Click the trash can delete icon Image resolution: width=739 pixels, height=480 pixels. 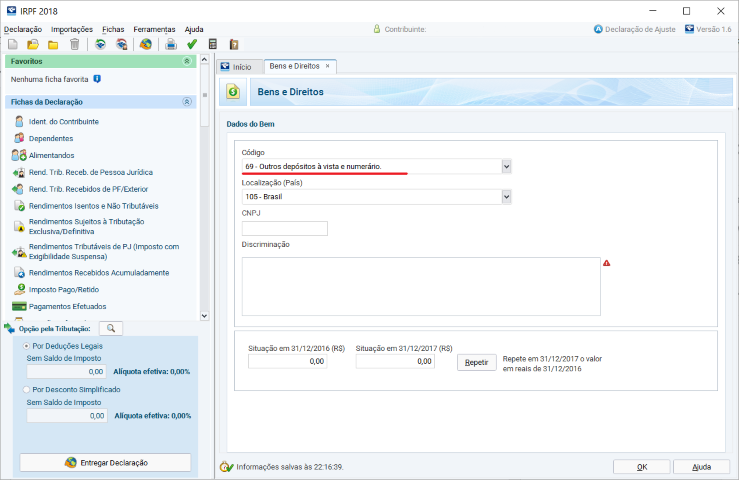(73, 44)
